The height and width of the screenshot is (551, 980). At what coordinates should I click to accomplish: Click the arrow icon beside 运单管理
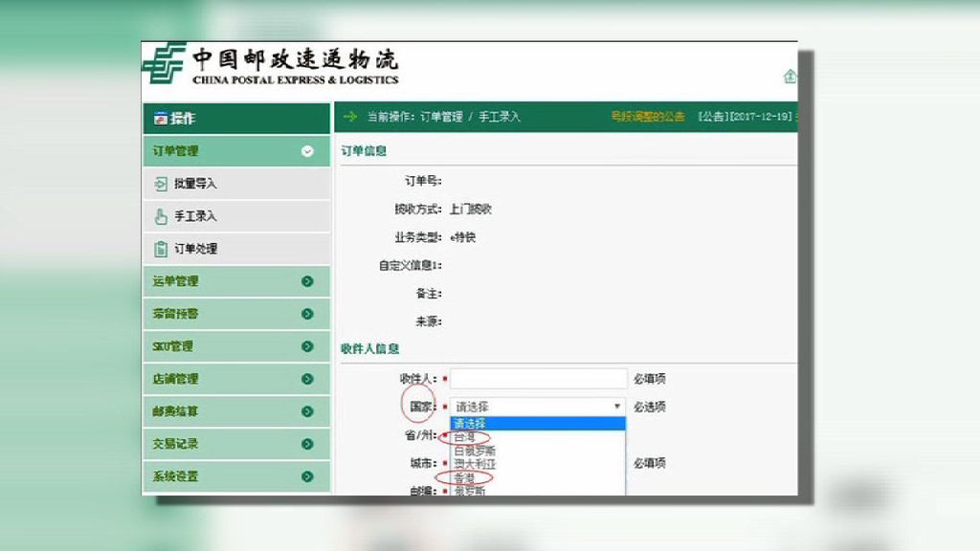coord(308,281)
